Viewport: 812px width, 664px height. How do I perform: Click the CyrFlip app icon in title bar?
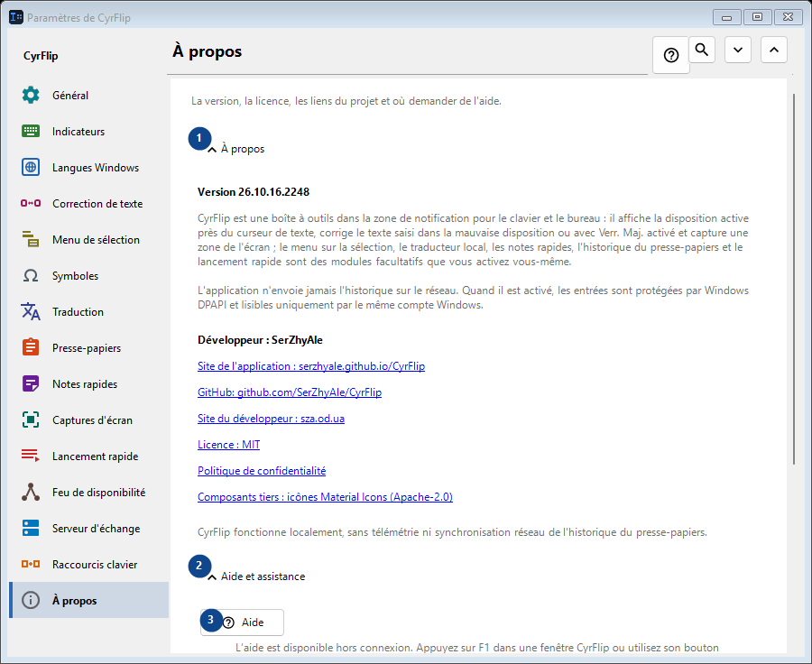[x=16, y=18]
